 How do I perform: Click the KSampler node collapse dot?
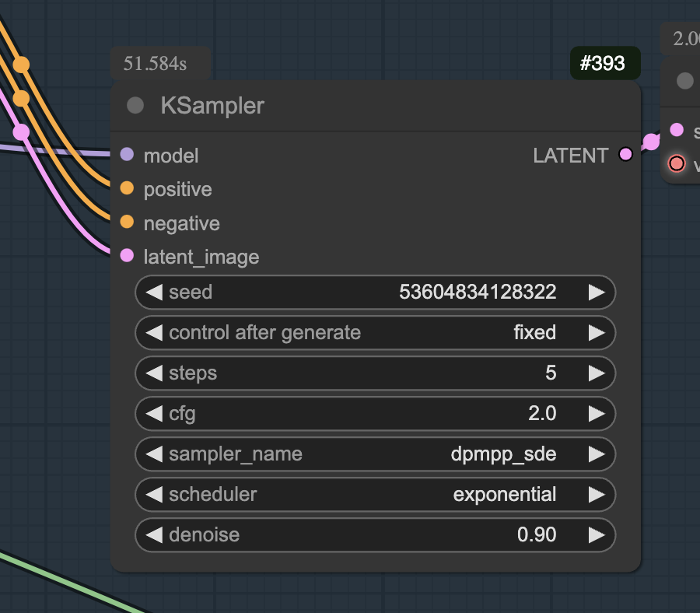135,106
